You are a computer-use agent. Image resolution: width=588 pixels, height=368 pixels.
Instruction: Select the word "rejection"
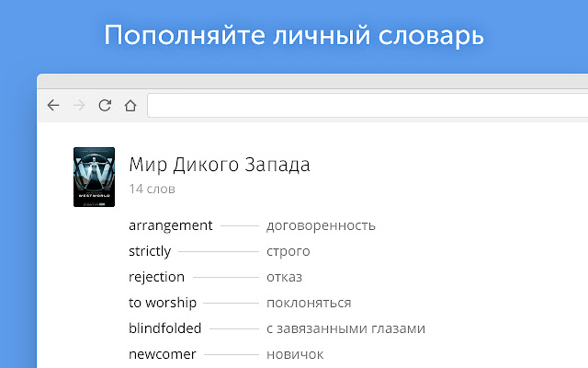click(x=157, y=277)
